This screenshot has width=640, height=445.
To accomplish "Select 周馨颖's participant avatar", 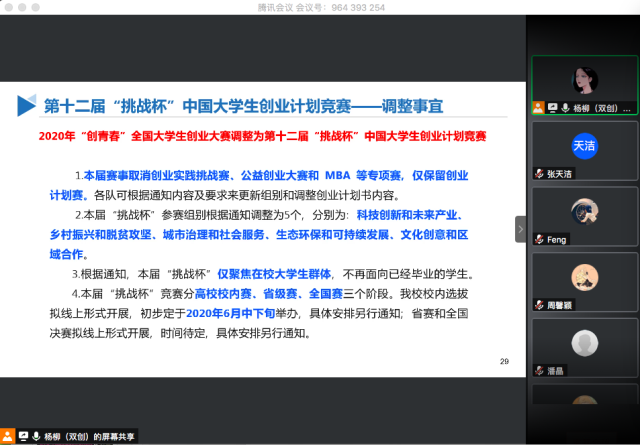I will [584, 276].
